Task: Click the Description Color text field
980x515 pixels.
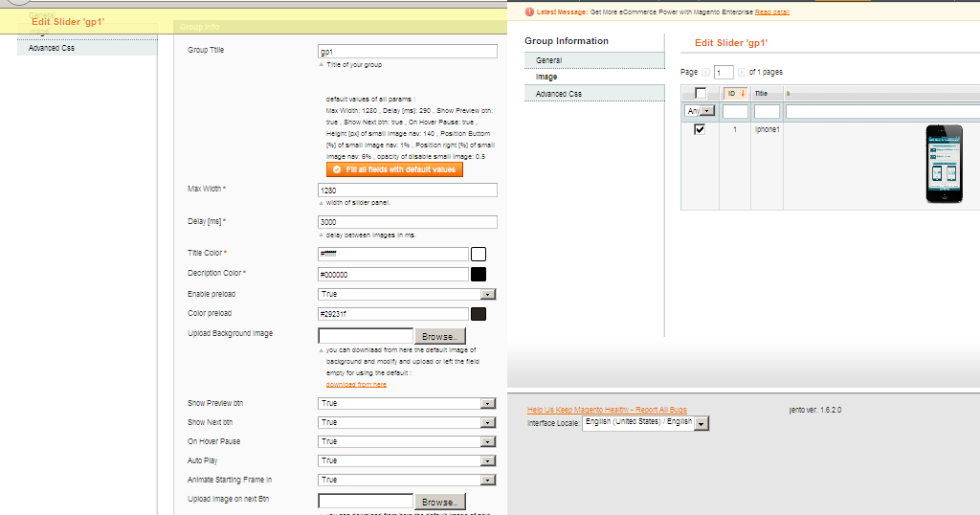Action: (x=393, y=274)
